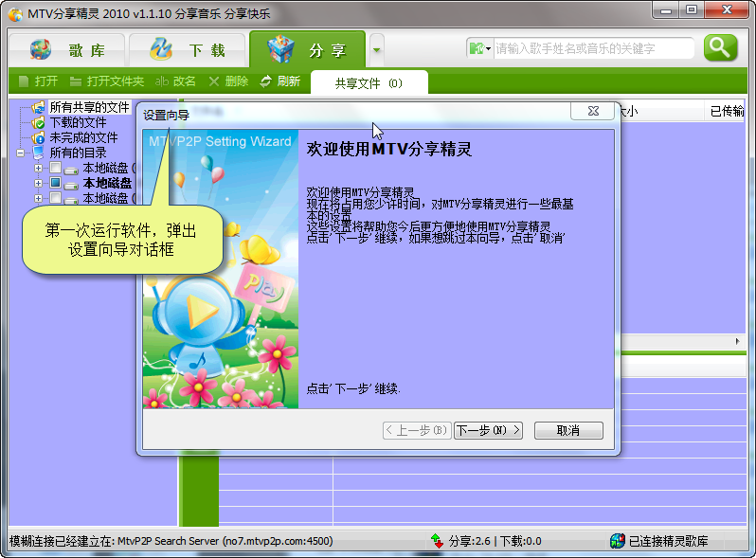Click the 已传输 column header

[727, 112]
